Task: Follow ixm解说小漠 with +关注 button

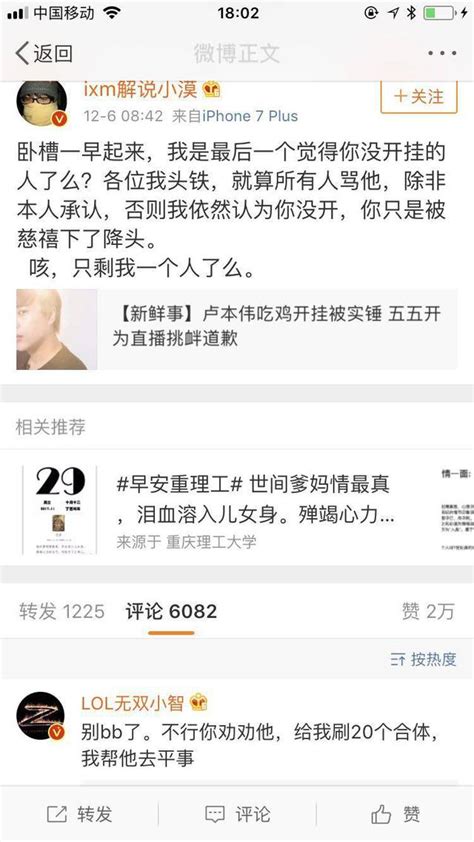Action: click(419, 97)
